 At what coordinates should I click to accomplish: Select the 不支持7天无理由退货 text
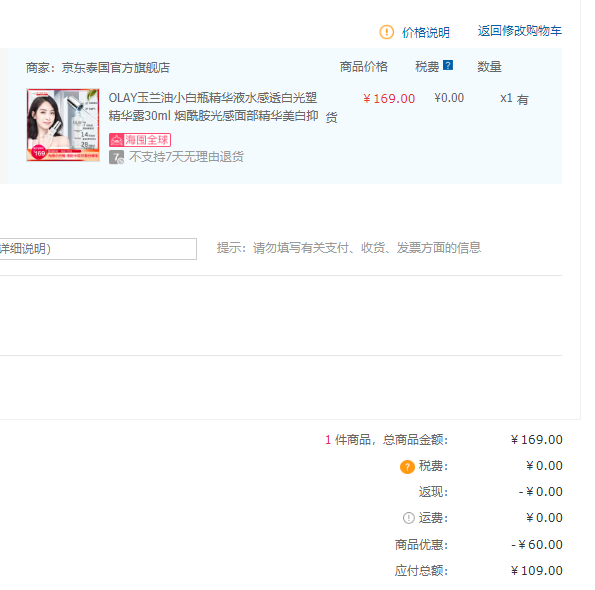click(x=186, y=157)
